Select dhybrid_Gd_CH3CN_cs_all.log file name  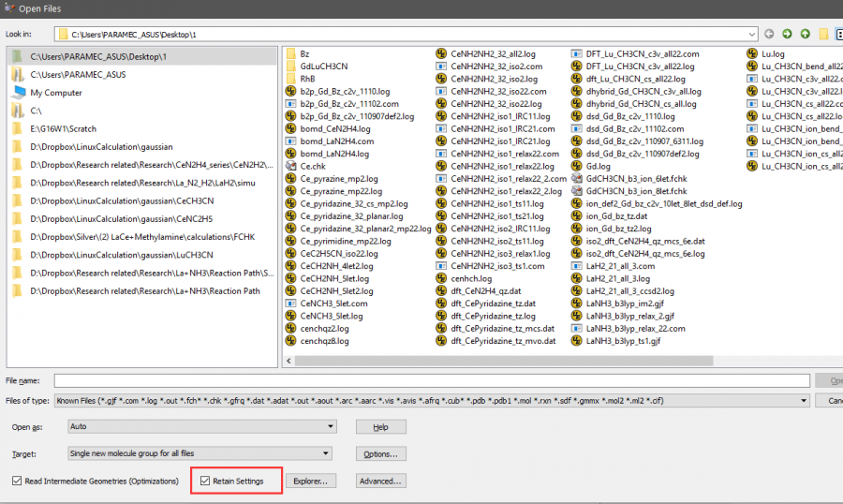click(641, 104)
